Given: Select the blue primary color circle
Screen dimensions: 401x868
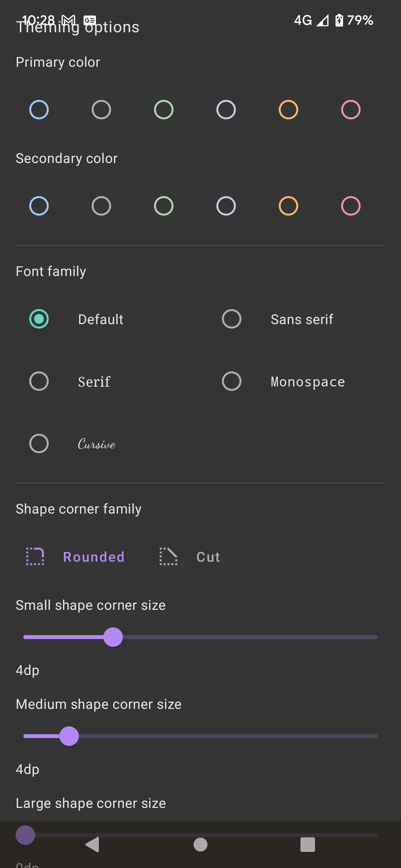Looking at the screenshot, I should pyautogui.click(x=38, y=109).
